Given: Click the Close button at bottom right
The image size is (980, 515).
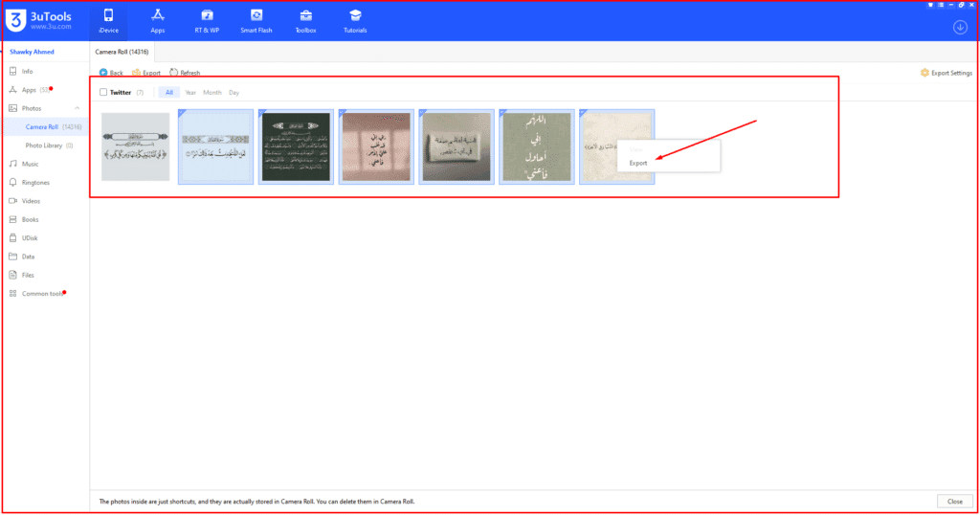Looking at the screenshot, I should tap(954, 501).
